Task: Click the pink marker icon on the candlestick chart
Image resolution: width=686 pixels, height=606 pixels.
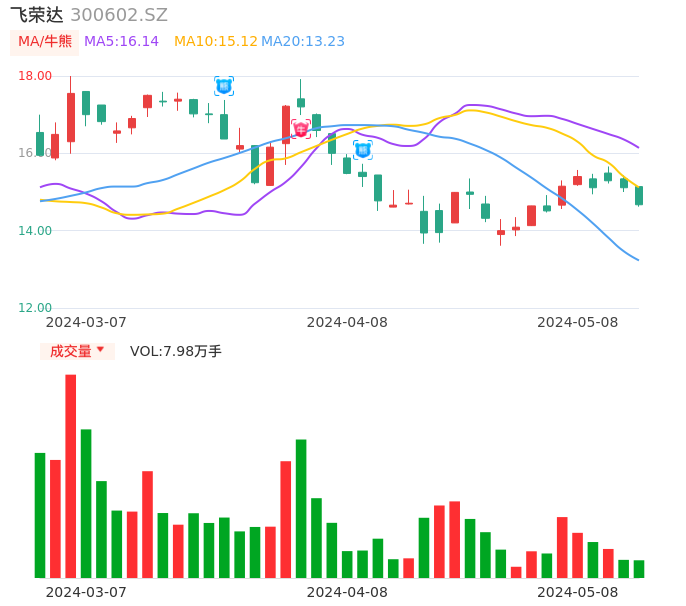Action: click(x=301, y=129)
